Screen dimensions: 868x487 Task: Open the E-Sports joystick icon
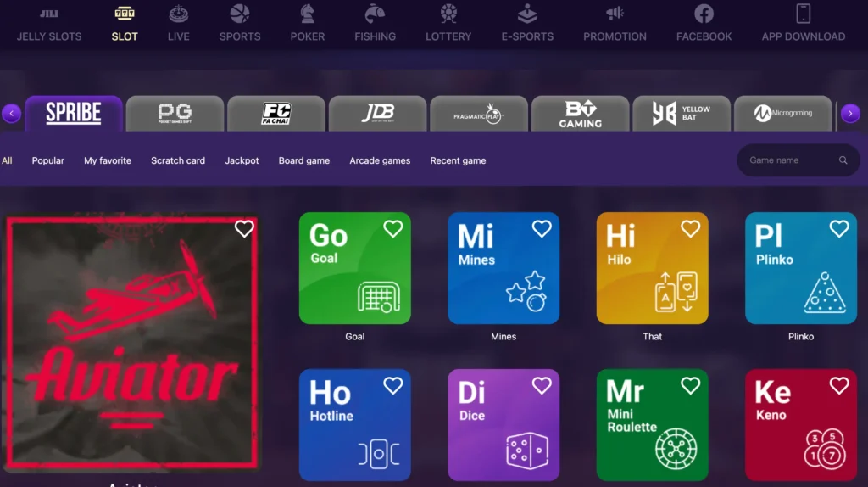pos(526,14)
